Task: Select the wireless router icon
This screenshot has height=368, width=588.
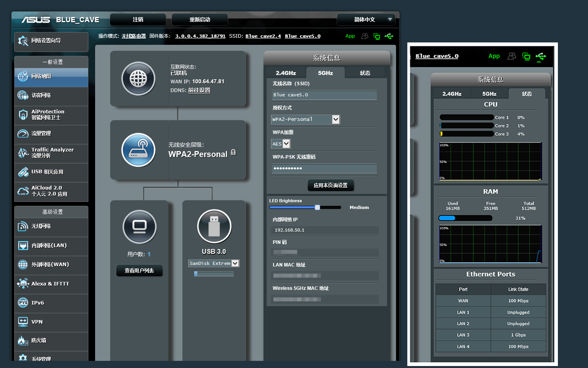Action: pos(138,150)
